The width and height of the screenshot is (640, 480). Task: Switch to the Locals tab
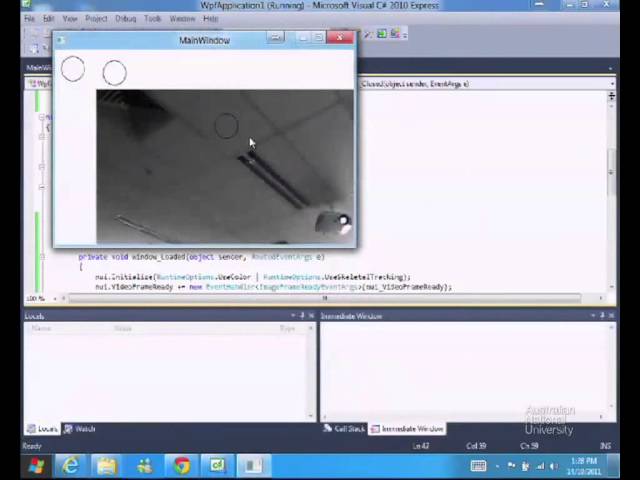[x=42, y=429]
